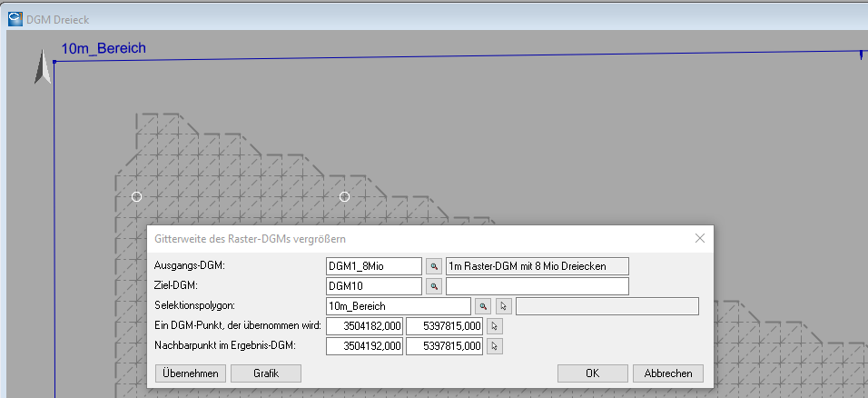Image resolution: width=868 pixels, height=398 pixels.
Task: Open search icon beside Ziel-DGM field
Action: 434,286
